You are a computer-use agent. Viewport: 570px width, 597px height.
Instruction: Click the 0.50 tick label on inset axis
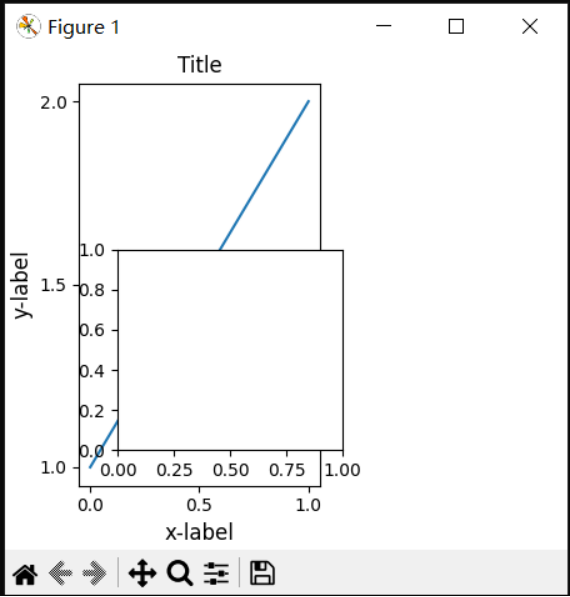231,470
